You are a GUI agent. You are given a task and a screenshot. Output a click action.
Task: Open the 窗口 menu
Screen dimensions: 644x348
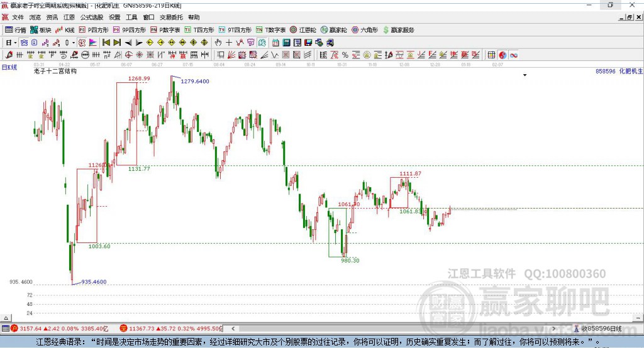(x=148, y=17)
